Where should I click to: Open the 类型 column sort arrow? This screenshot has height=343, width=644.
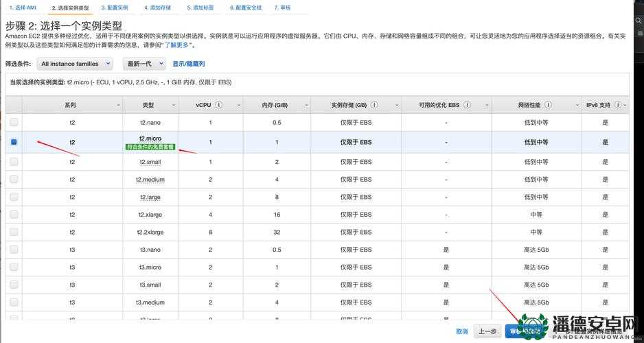(173, 106)
